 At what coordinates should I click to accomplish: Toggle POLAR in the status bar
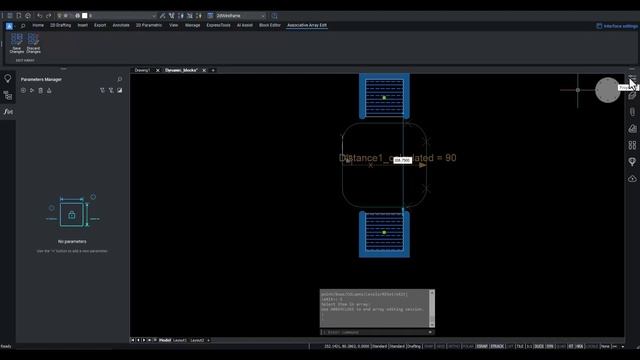468,346
